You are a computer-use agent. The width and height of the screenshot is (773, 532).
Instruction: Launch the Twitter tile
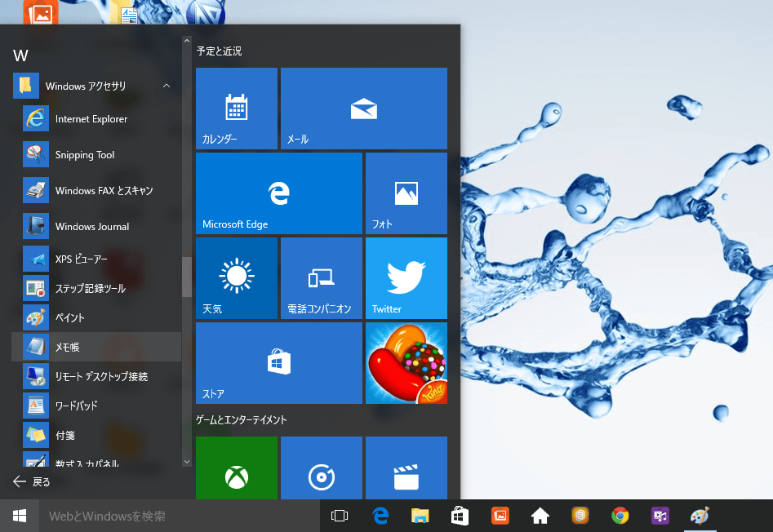tap(406, 278)
